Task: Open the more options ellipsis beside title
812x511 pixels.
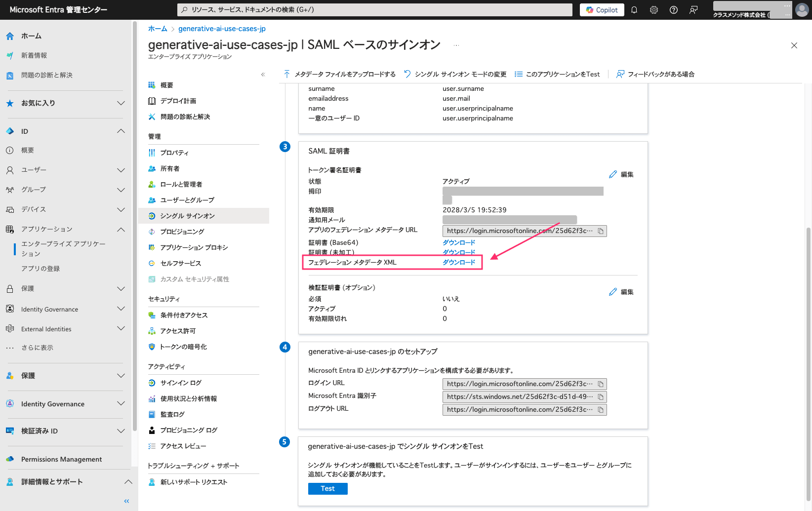Action: pyautogui.click(x=456, y=45)
